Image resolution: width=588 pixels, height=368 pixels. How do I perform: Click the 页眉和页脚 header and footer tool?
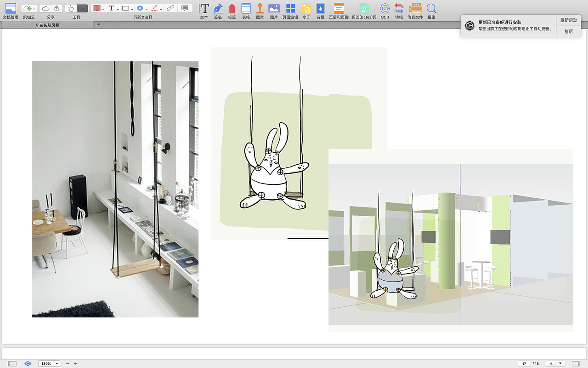point(339,11)
